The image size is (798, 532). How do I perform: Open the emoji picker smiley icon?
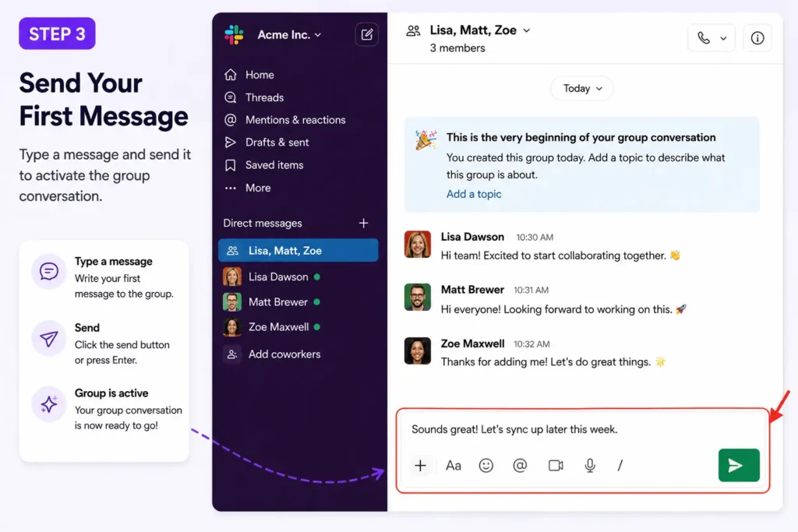pos(486,465)
